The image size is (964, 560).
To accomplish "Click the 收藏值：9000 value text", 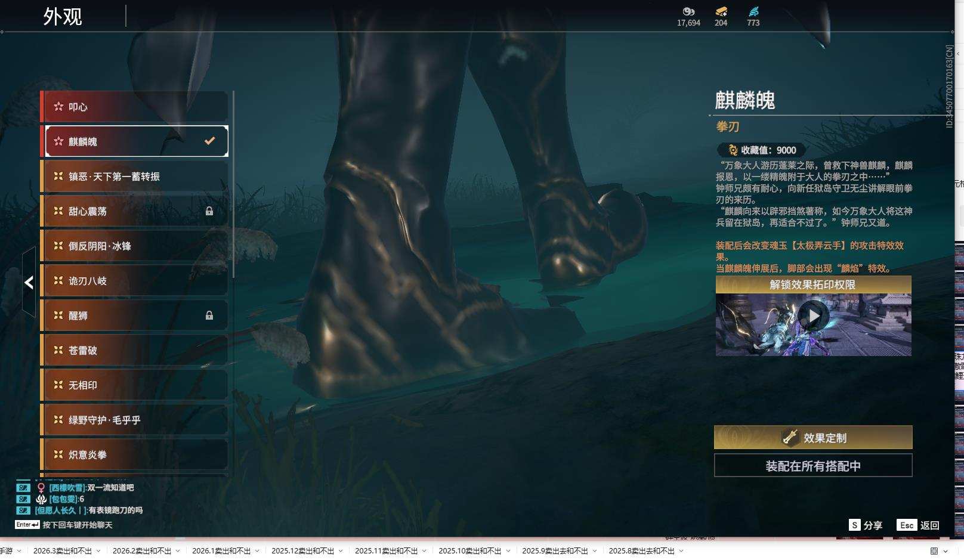I will coord(768,150).
